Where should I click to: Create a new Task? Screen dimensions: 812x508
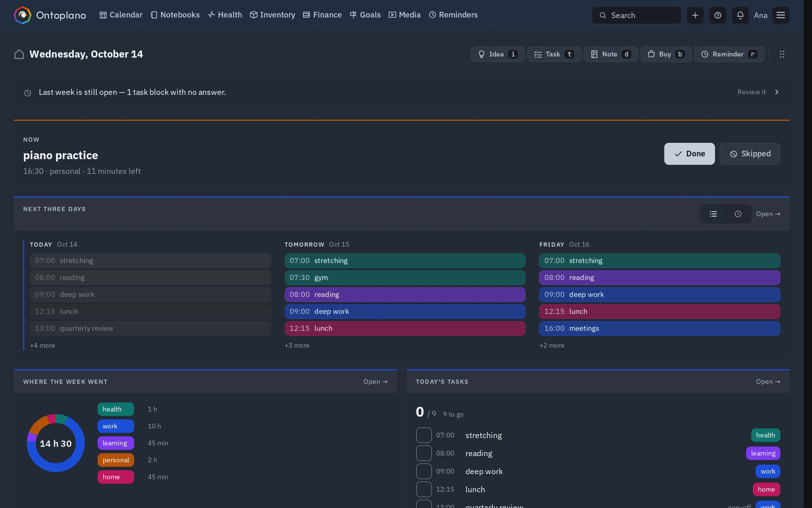554,54
